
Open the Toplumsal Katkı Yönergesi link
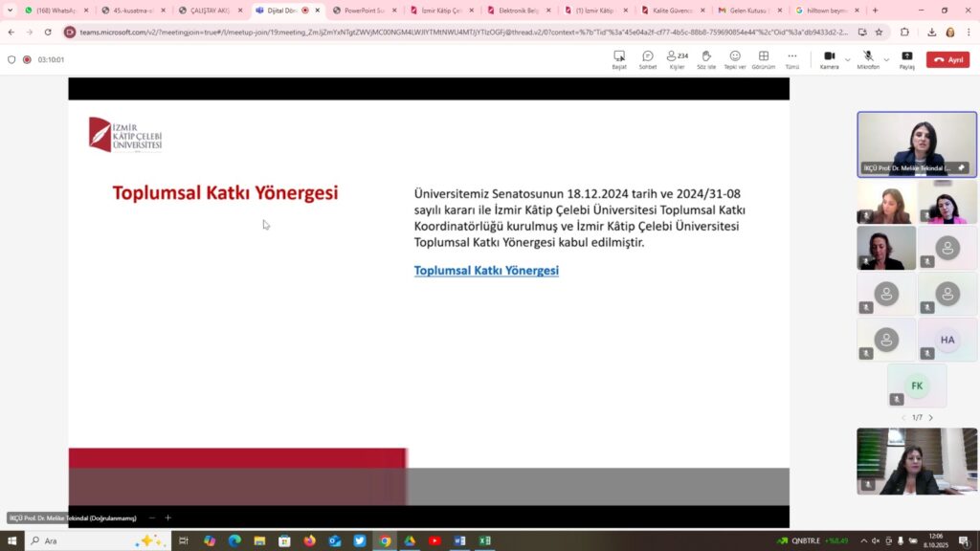coord(486,271)
